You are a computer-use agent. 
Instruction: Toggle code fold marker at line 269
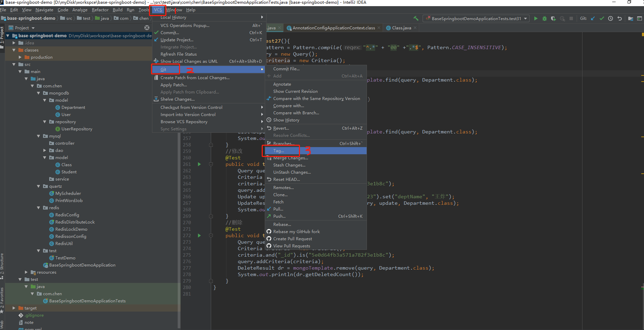(x=211, y=216)
